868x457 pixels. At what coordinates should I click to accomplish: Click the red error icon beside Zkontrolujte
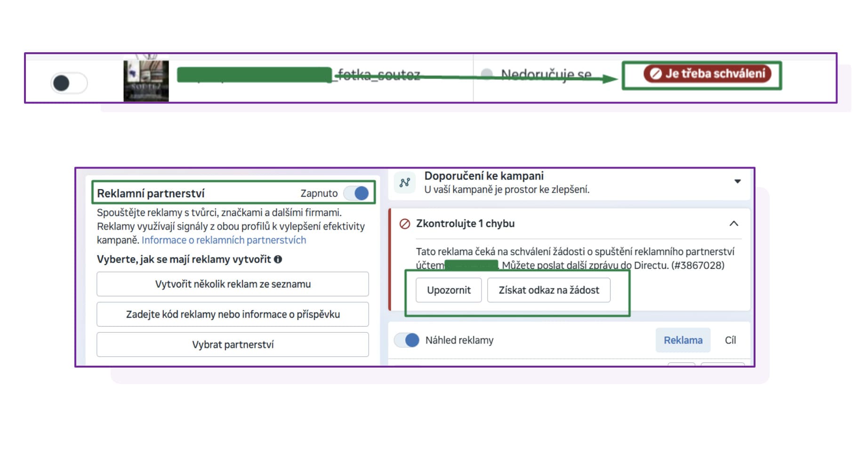click(x=404, y=224)
